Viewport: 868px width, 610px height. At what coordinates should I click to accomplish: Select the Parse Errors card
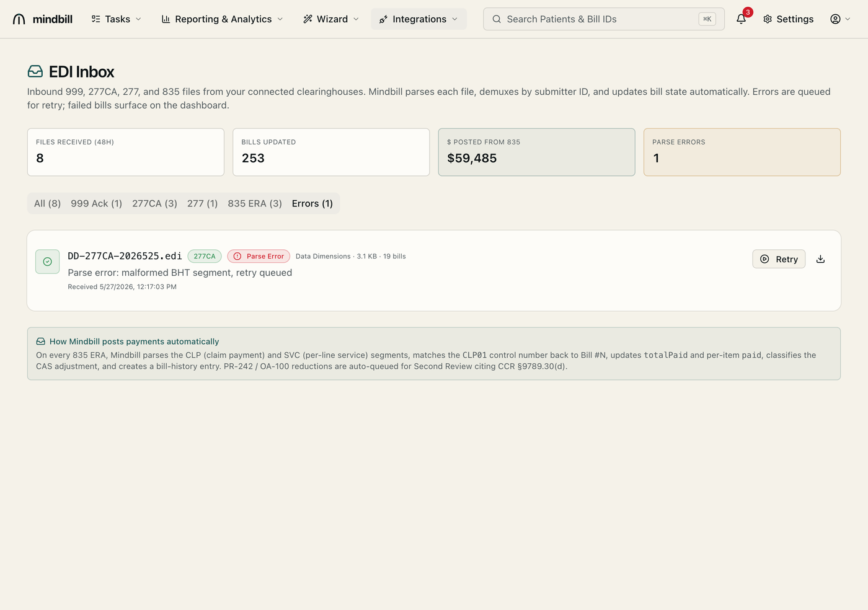point(742,152)
